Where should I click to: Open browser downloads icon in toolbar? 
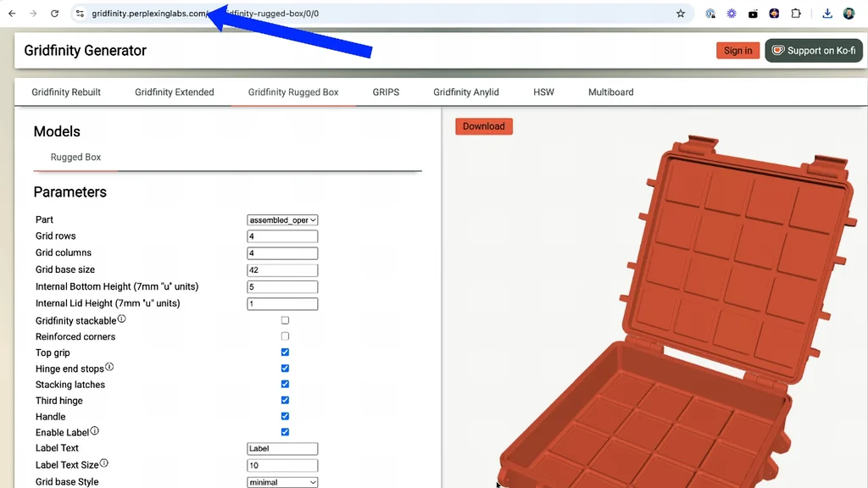tap(827, 14)
